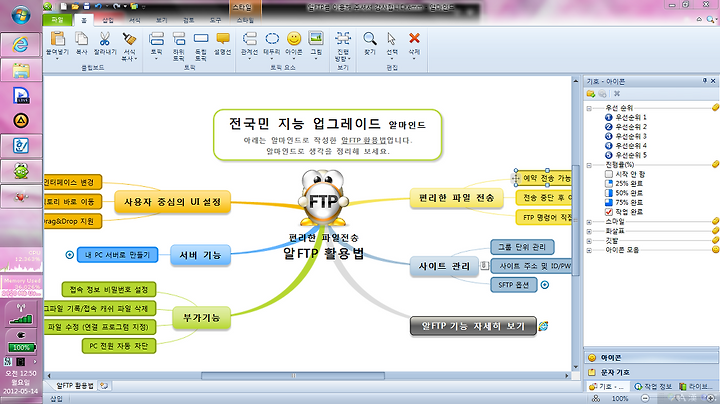Click the 삭제 red X delete icon

click(x=414, y=38)
